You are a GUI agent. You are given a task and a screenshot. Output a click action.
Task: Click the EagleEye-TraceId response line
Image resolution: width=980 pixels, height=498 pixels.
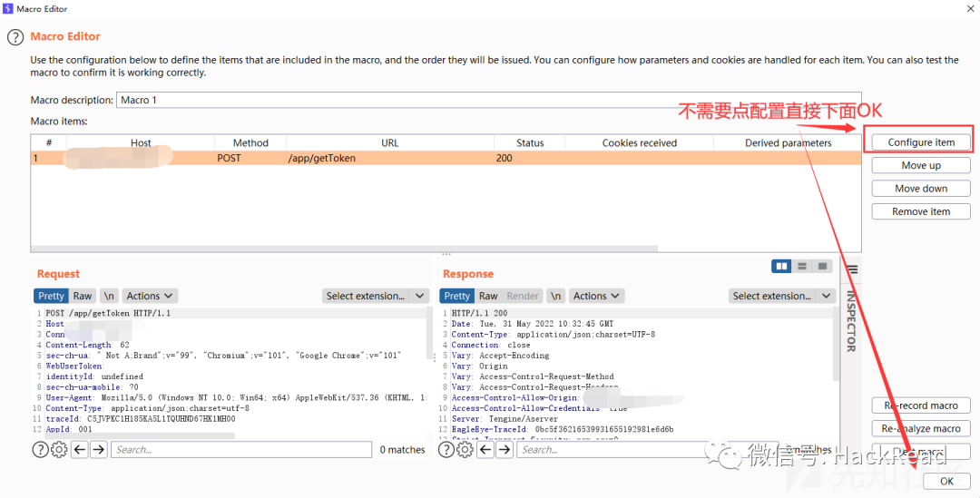point(563,429)
